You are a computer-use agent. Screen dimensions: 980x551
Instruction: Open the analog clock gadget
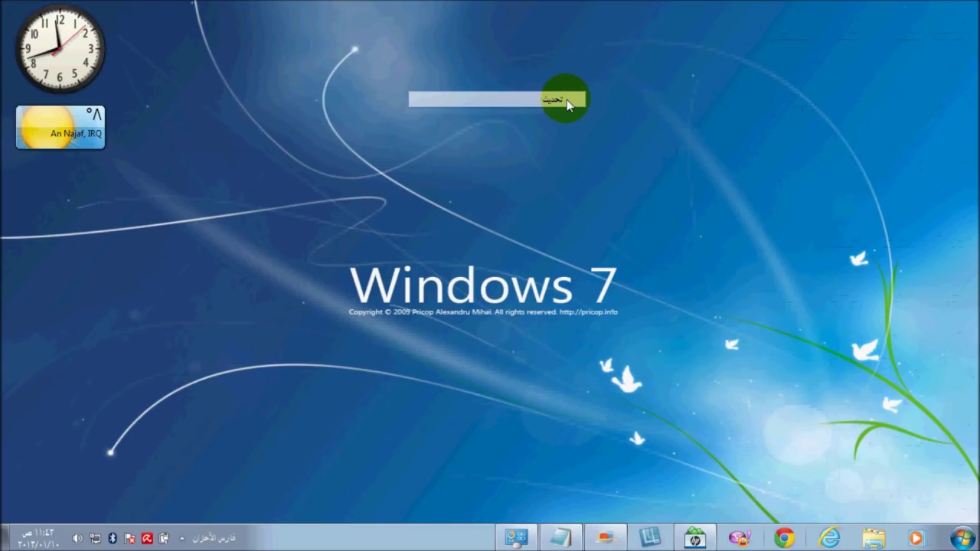(x=60, y=49)
